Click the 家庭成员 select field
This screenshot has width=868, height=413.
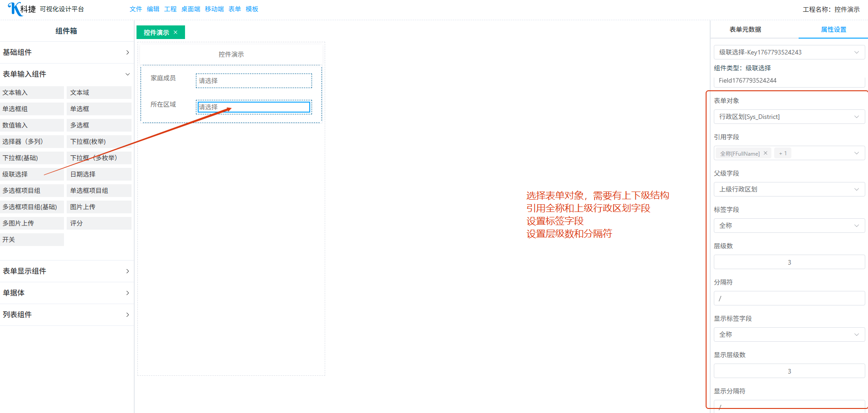(x=254, y=81)
